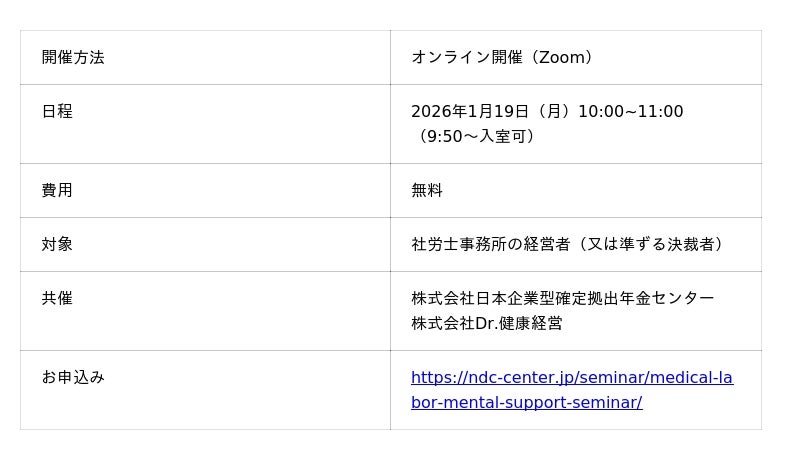The height and width of the screenshot is (460, 800).
Task: Click the （又は準ずる決裁者） phrase
Action: 652,245
